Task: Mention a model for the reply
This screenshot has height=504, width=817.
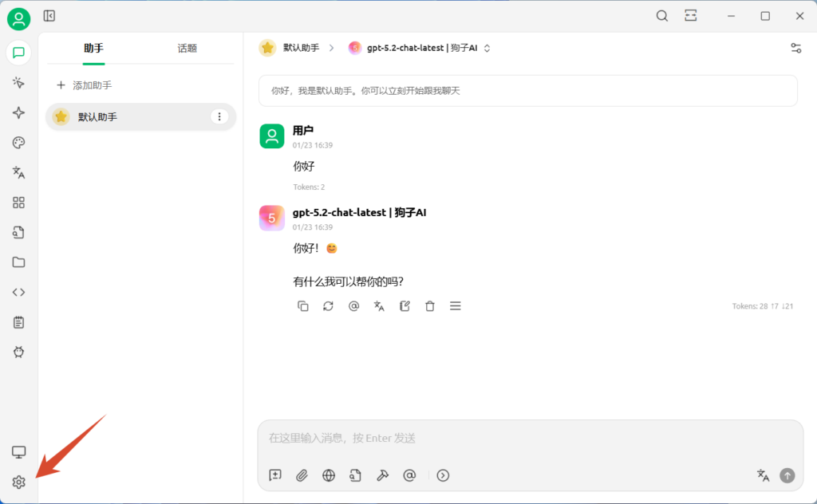Action: tap(353, 306)
